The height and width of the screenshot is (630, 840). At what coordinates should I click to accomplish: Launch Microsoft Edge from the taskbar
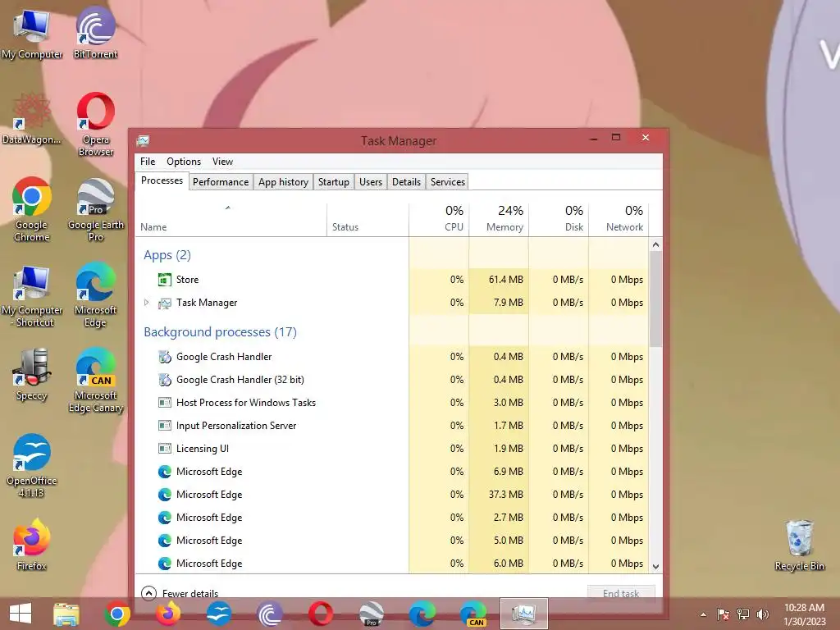pos(422,614)
